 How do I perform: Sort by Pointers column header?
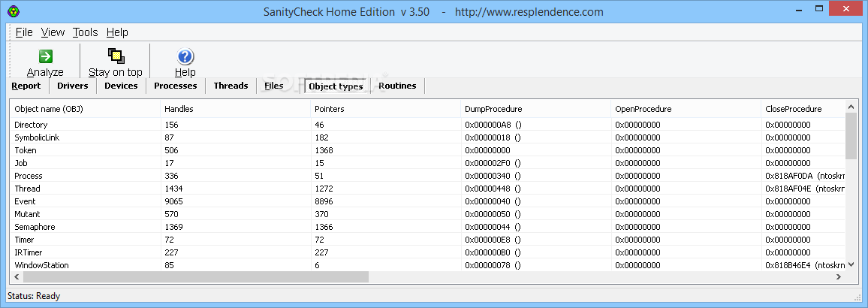point(385,109)
